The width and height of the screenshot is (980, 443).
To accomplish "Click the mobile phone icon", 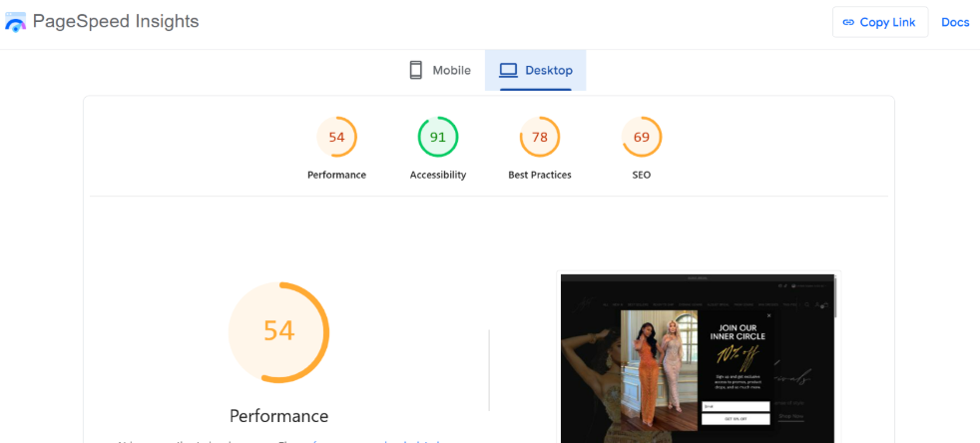I will (416, 70).
